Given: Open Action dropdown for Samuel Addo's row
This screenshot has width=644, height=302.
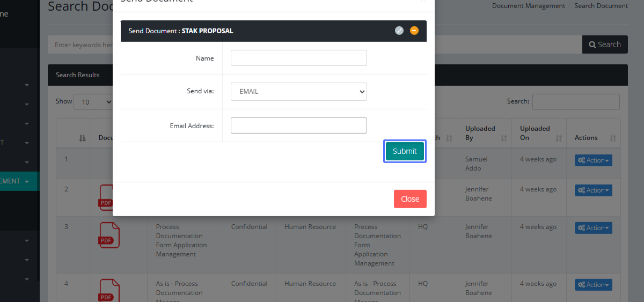Looking at the screenshot, I should [x=593, y=160].
